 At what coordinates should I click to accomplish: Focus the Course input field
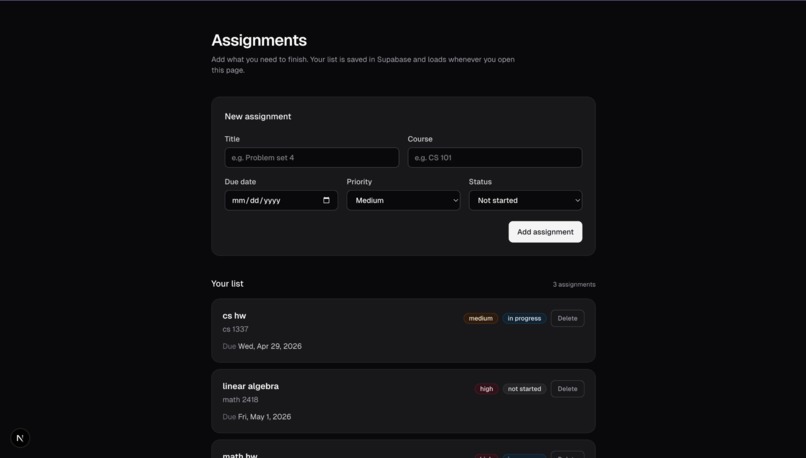[494, 158]
